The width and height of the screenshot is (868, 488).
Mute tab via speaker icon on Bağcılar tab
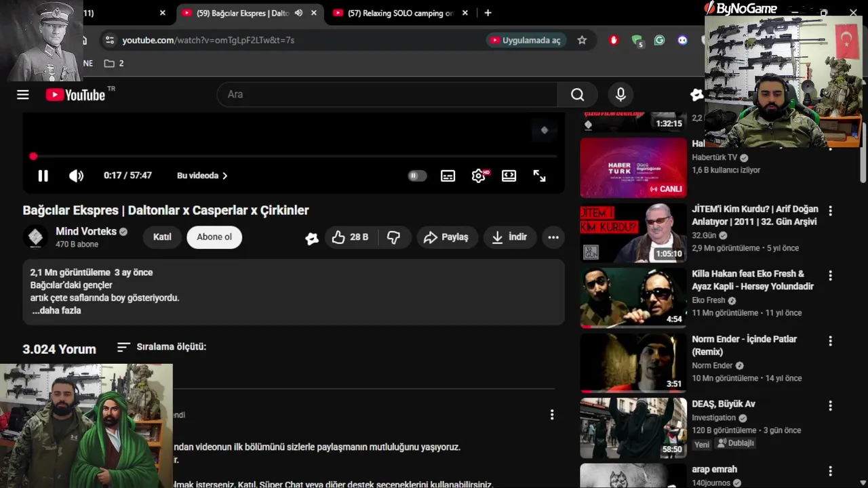pyautogui.click(x=298, y=13)
